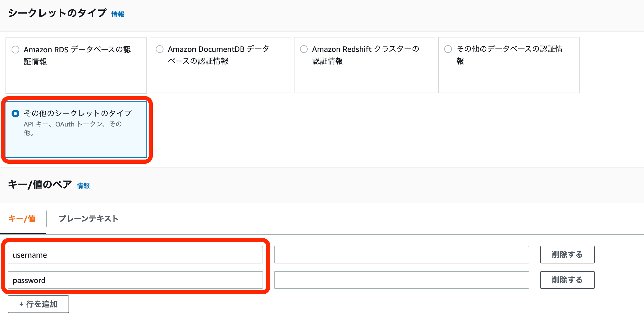
Task: Open 情報 link beside シークレットのタイプ heading
Action: [118, 14]
